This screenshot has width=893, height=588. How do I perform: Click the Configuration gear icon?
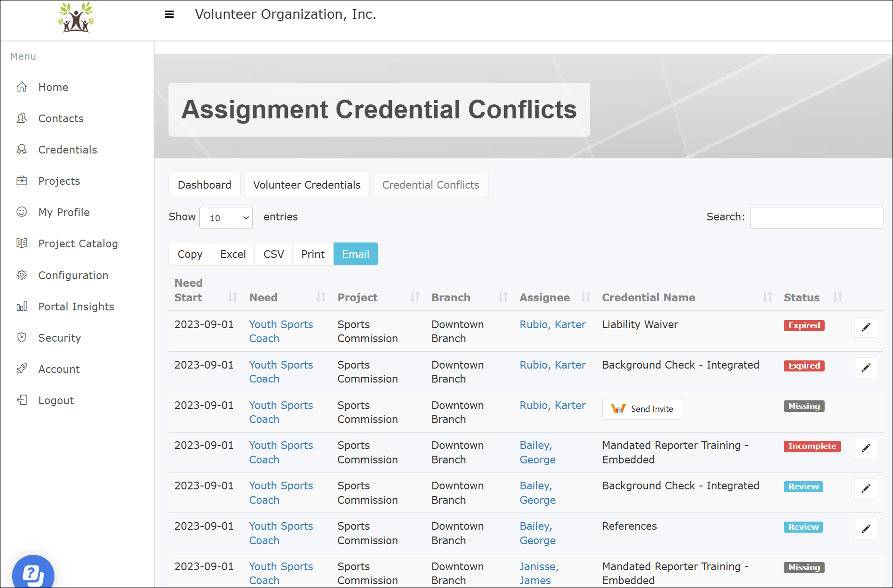pyautogui.click(x=22, y=275)
